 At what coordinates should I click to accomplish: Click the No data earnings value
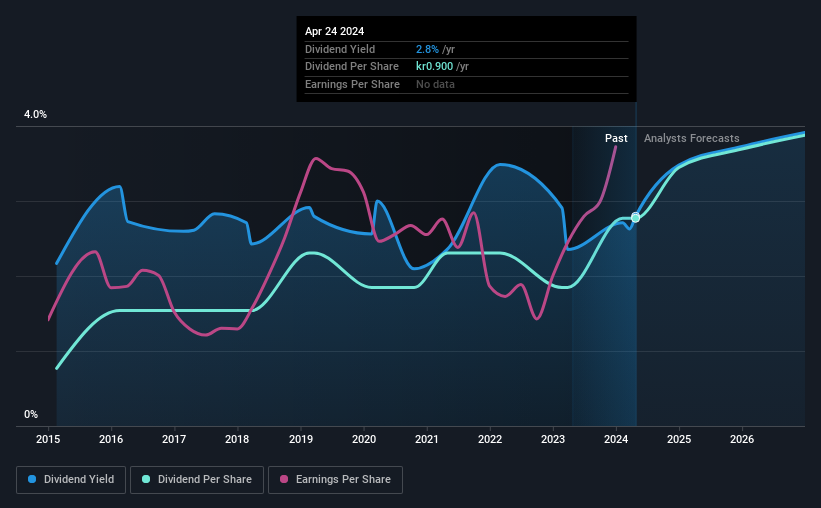435,84
